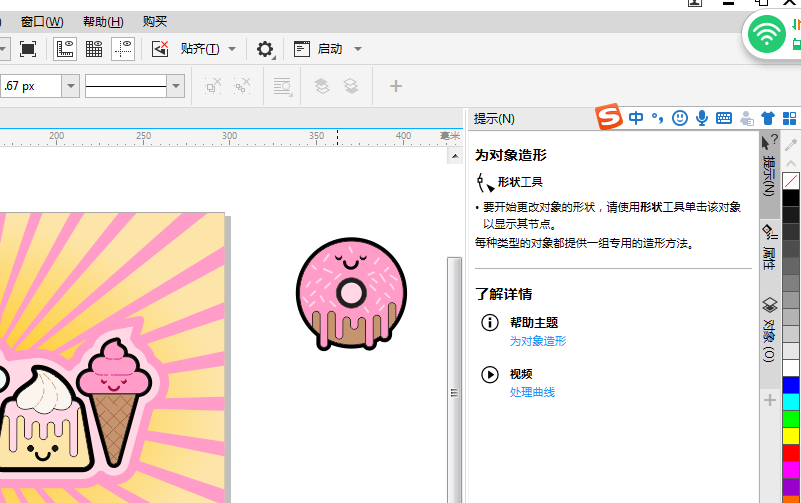Click the full-screen preview icon
801x503 pixels.
point(28,48)
